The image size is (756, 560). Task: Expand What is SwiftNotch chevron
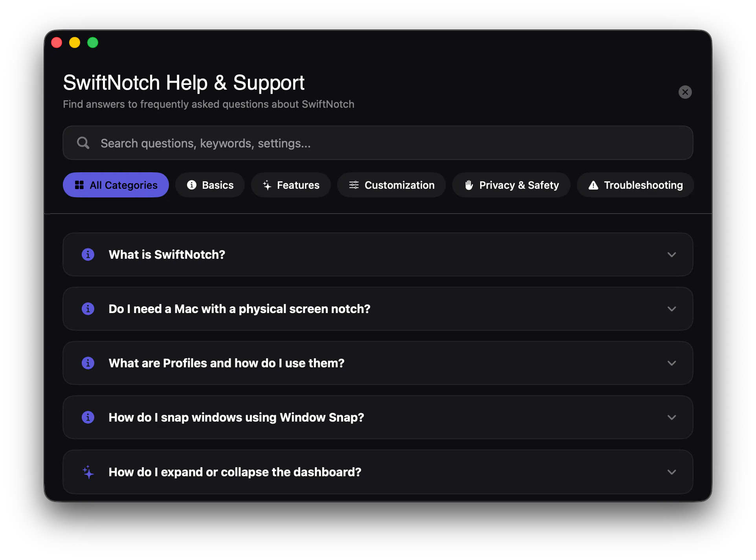[x=672, y=254]
